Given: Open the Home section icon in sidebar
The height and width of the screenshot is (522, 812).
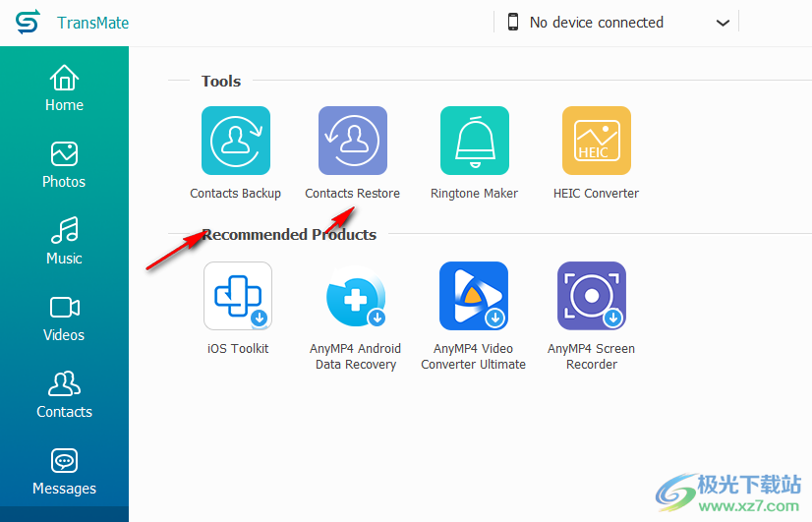Looking at the screenshot, I should tap(64, 78).
